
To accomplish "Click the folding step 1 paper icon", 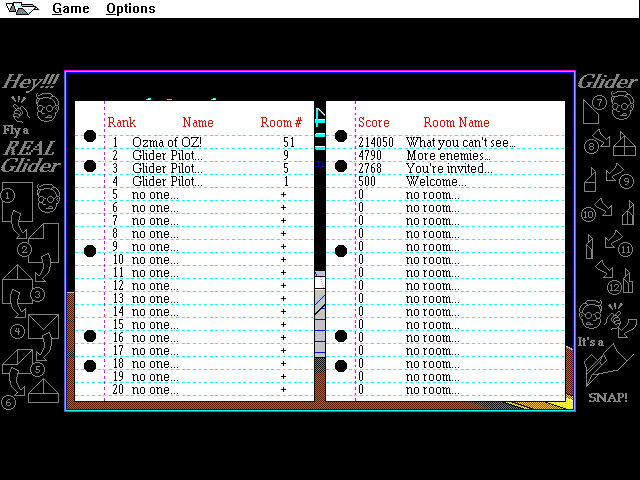I will (17, 203).
